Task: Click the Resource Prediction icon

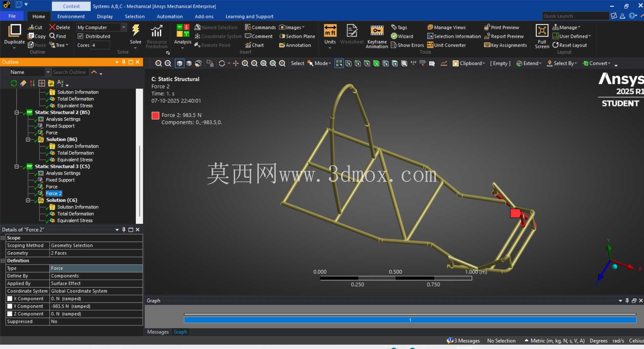Action: pyautogui.click(x=156, y=31)
